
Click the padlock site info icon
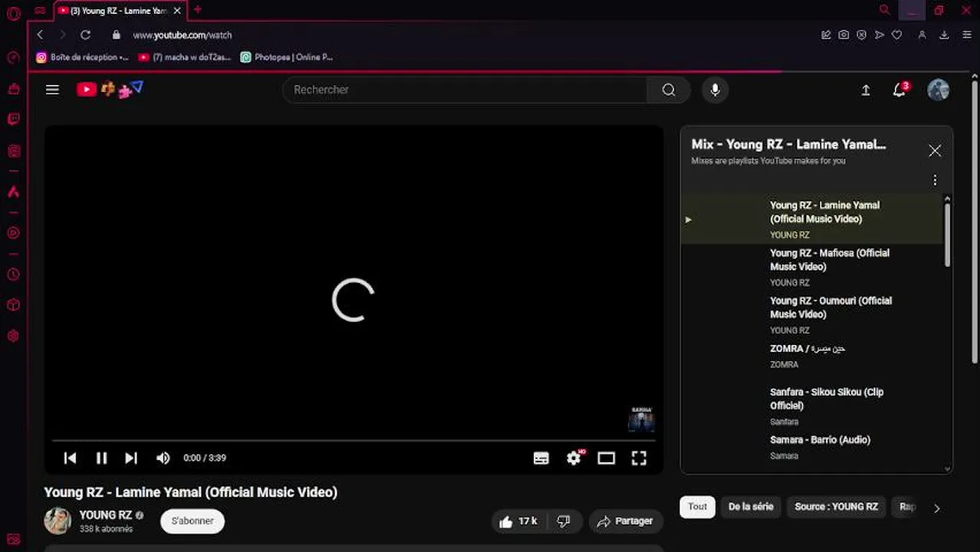[x=116, y=34]
